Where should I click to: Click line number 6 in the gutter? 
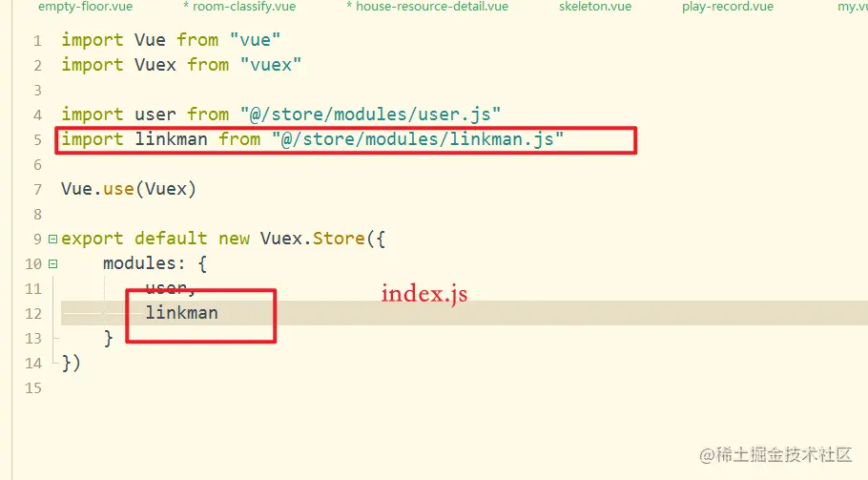(37, 165)
